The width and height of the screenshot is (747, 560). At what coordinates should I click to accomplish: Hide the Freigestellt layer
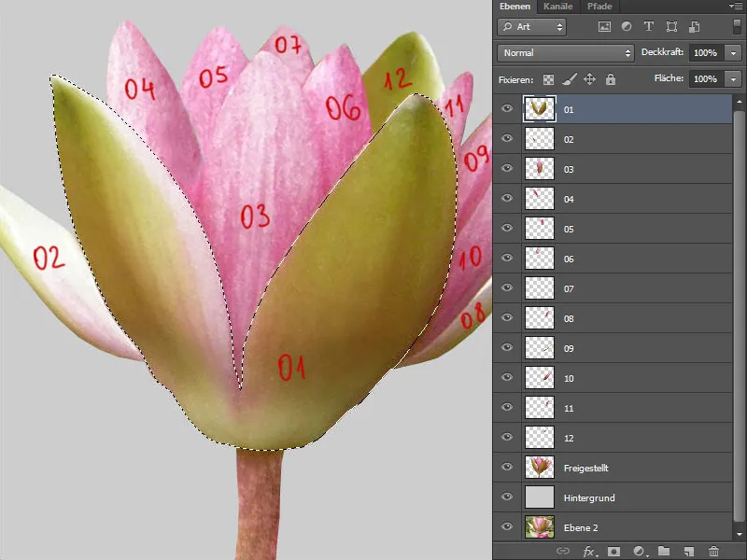[x=507, y=468]
